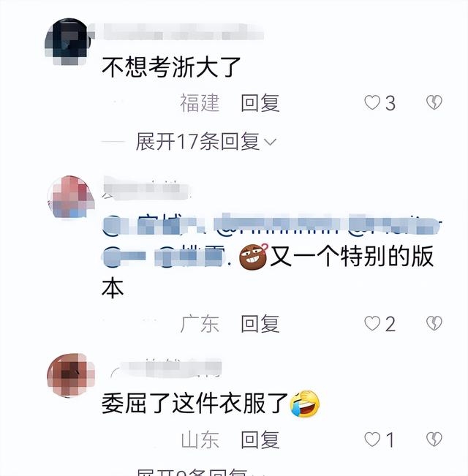Like the 又一个特别的版本 comment
The image size is (468, 476).
tap(372, 323)
